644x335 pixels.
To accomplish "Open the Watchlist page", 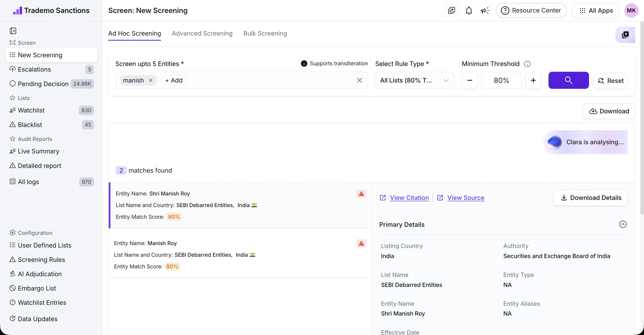I will pyautogui.click(x=51, y=110).
